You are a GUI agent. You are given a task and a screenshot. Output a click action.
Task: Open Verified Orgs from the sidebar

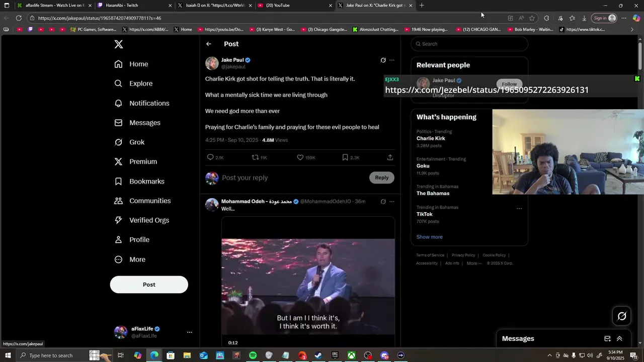pyautogui.click(x=142, y=220)
